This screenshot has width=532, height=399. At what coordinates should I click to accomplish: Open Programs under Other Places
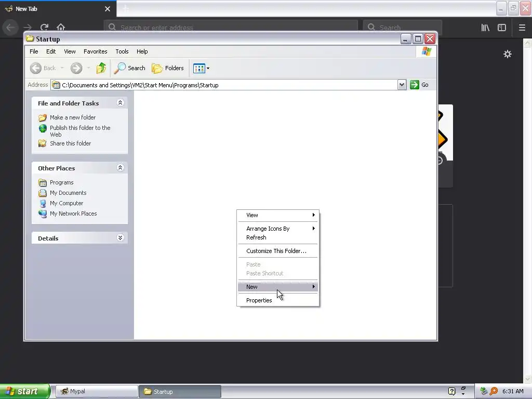61,182
